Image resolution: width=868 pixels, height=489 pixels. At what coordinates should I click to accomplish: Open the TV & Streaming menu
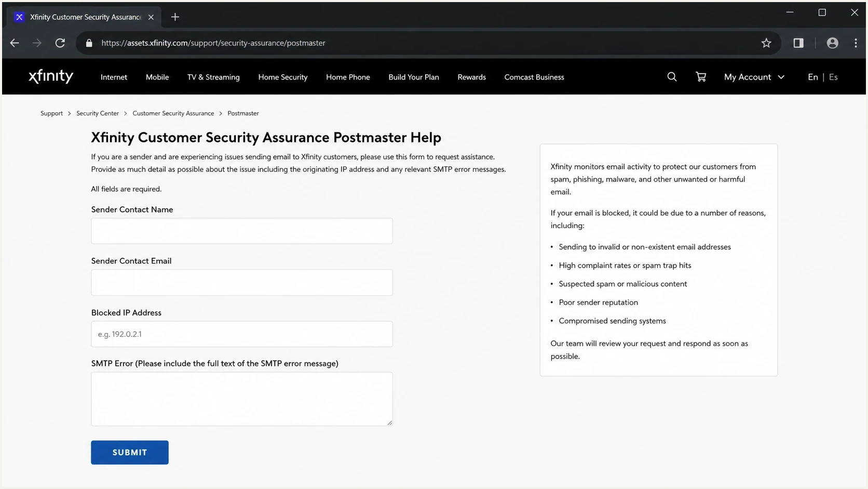[213, 77]
